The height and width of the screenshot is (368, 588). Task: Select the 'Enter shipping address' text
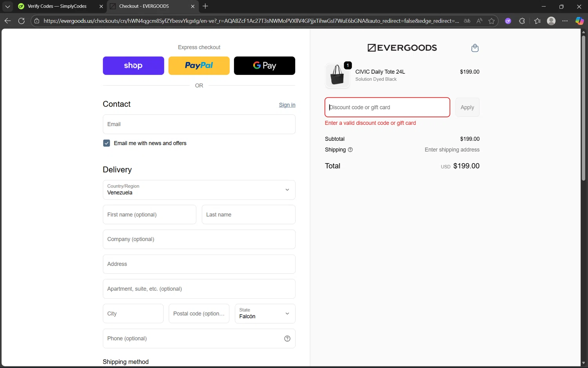452,149
